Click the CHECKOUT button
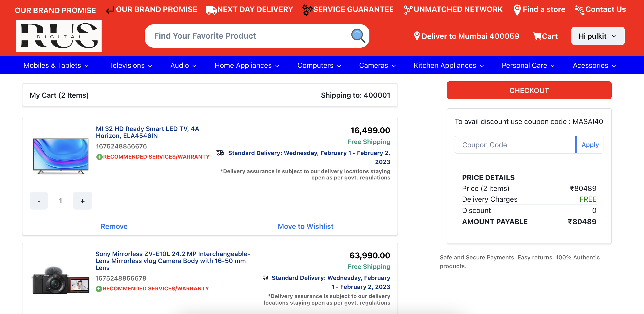644x314 pixels. [529, 91]
